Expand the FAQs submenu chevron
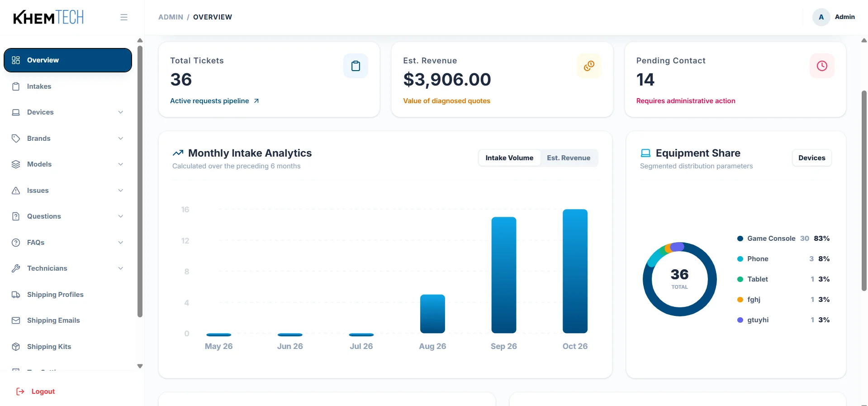 tap(121, 243)
